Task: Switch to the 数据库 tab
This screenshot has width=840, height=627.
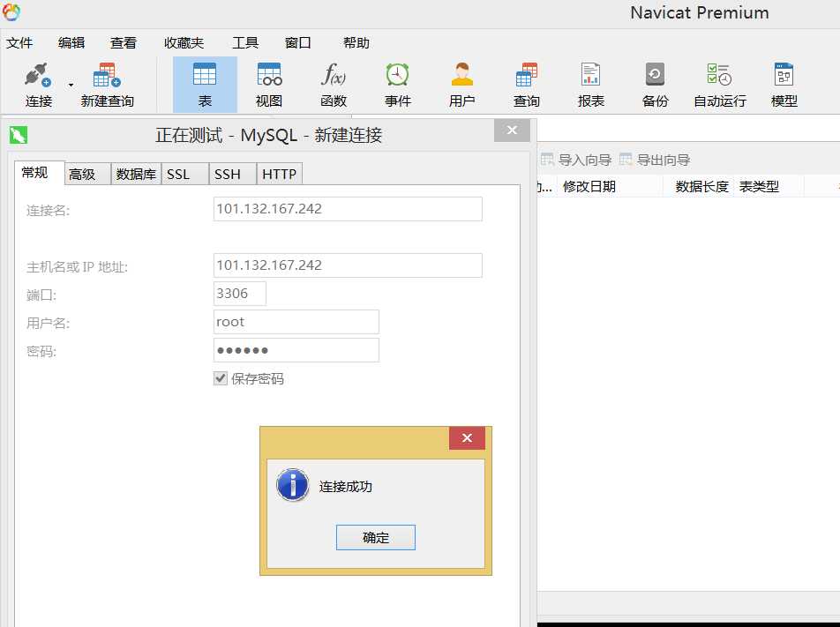Action: click(136, 174)
